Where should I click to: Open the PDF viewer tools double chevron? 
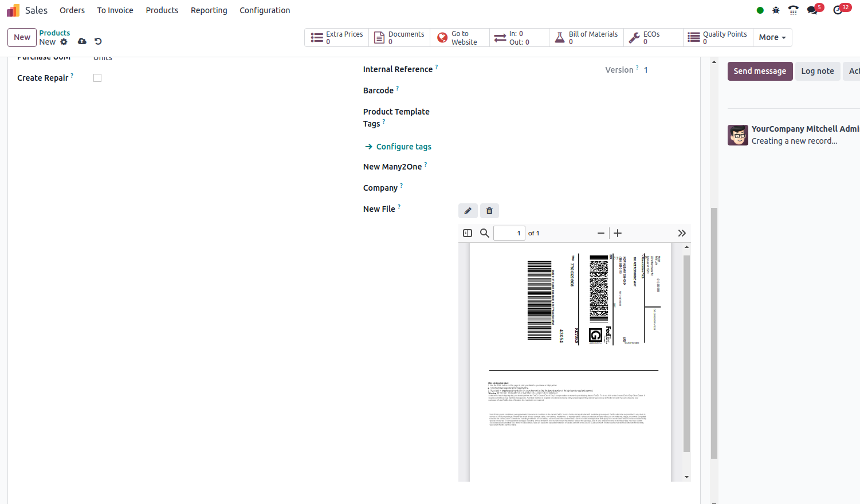point(682,233)
